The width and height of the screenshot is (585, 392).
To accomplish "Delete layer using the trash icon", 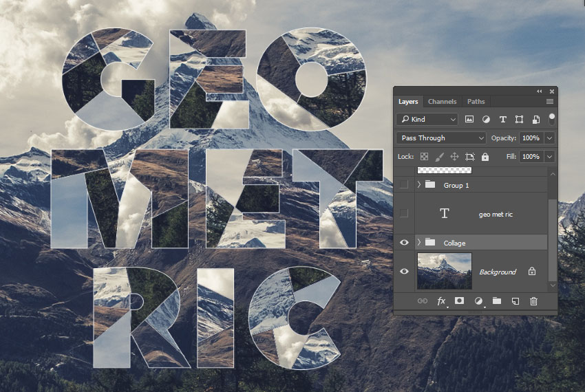I will click(533, 301).
